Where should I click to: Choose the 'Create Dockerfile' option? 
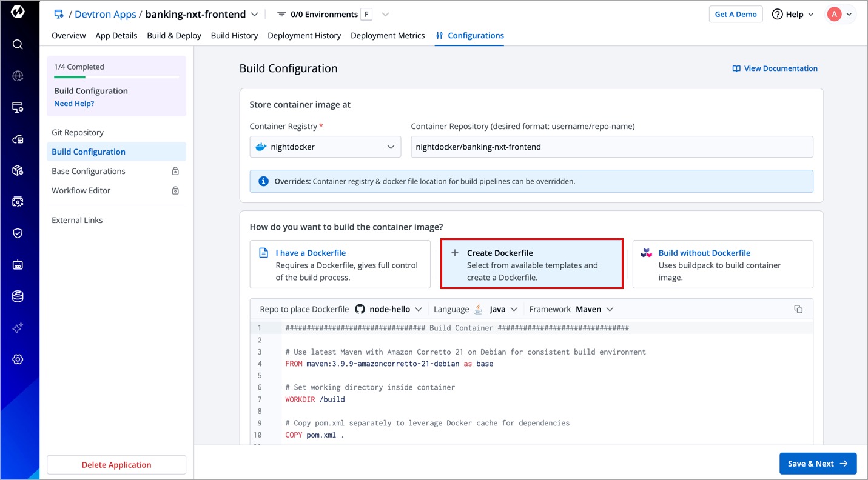pyautogui.click(x=531, y=264)
